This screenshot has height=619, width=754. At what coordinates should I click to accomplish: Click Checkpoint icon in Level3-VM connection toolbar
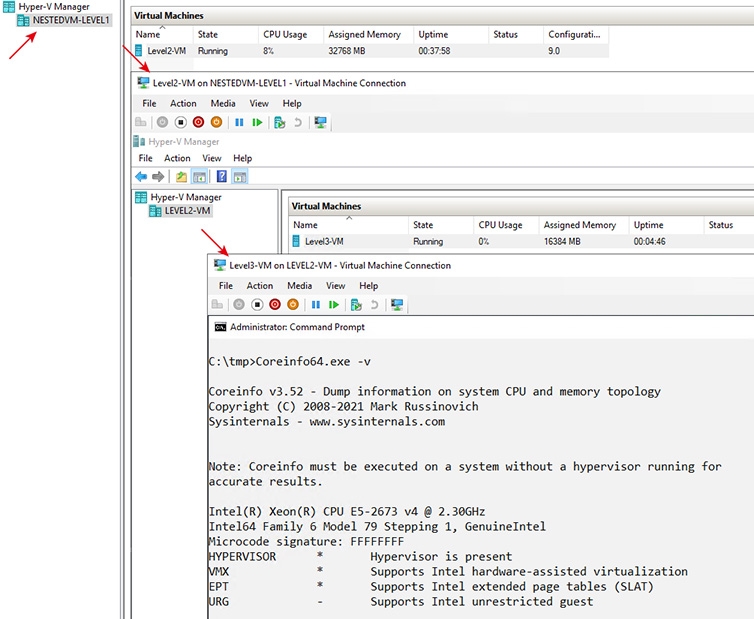[x=356, y=304]
